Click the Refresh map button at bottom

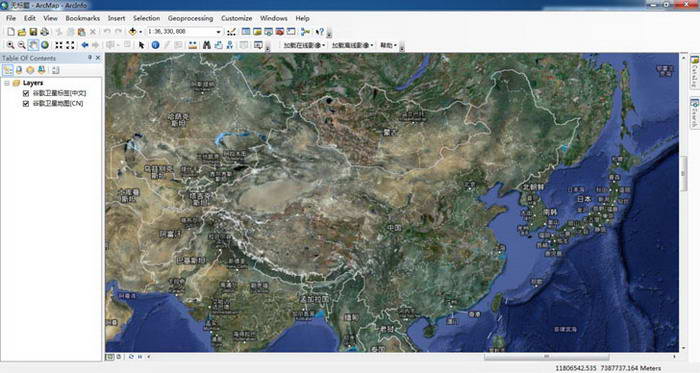click(131, 357)
